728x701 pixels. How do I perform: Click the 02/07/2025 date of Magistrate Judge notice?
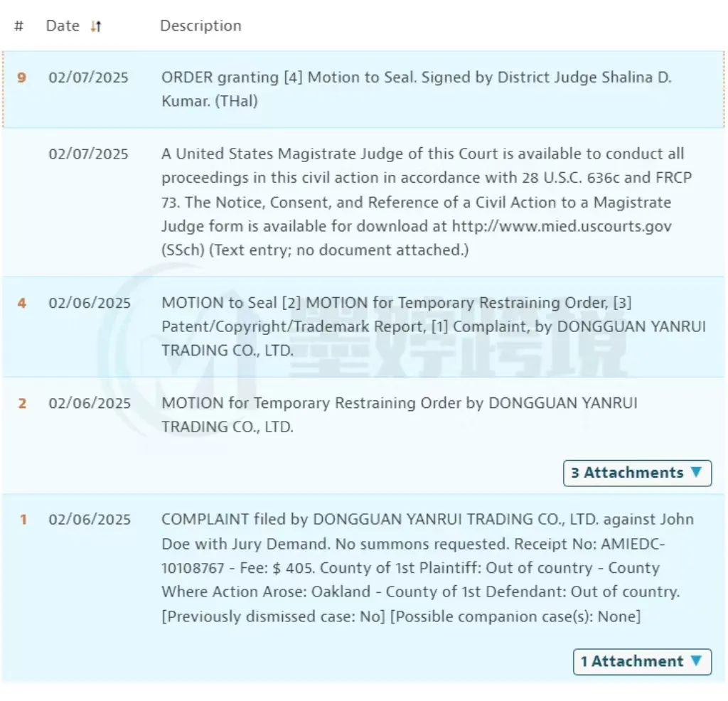click(88, 154)
